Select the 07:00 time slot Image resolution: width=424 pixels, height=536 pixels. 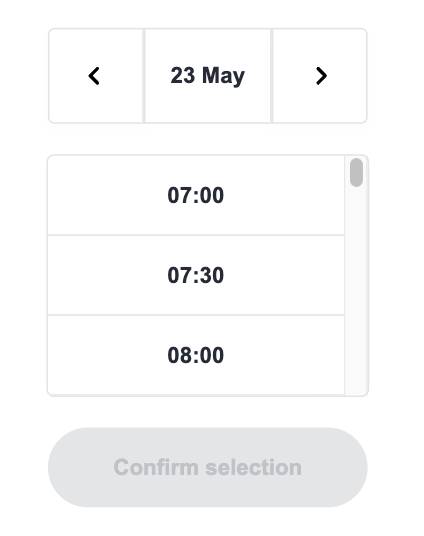[x=196, y=195]
